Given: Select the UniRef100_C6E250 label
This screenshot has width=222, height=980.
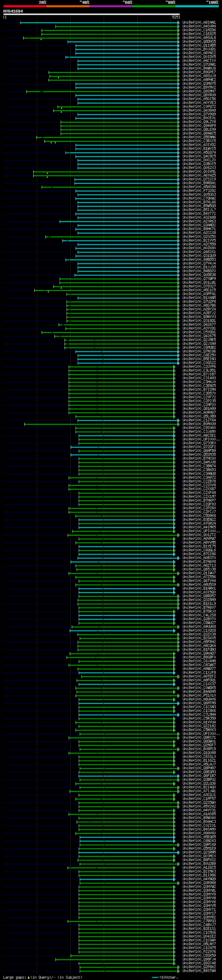Looking at the screenshot, I should pos(199,355).
